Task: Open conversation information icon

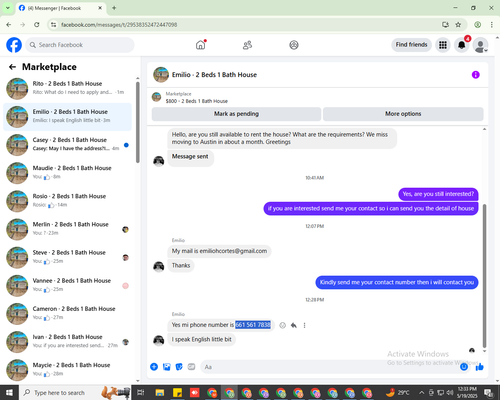Action: [476, 75]
